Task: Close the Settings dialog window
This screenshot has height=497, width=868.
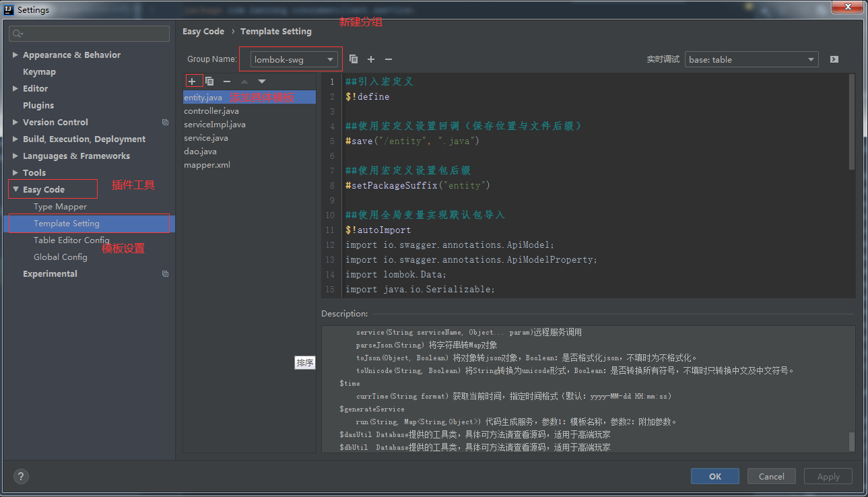Action: (847, 7)
